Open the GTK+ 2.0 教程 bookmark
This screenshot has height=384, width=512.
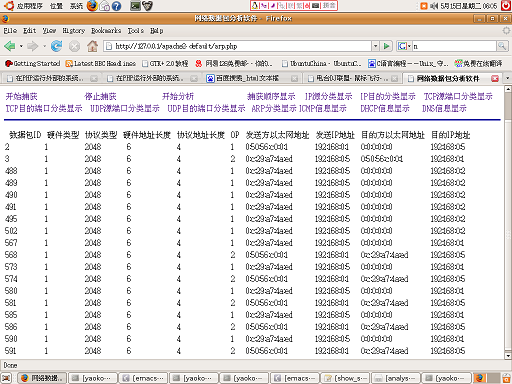coord(165,63)
